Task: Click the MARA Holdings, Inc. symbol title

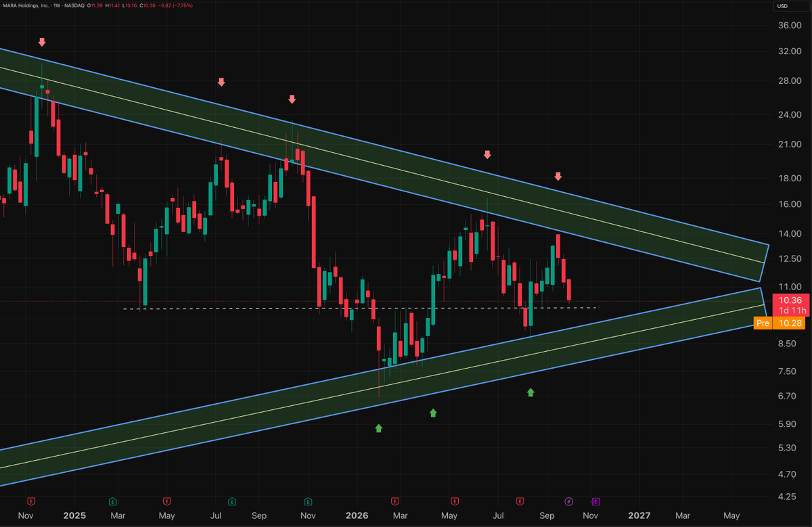Action: (x=27, y=5)
